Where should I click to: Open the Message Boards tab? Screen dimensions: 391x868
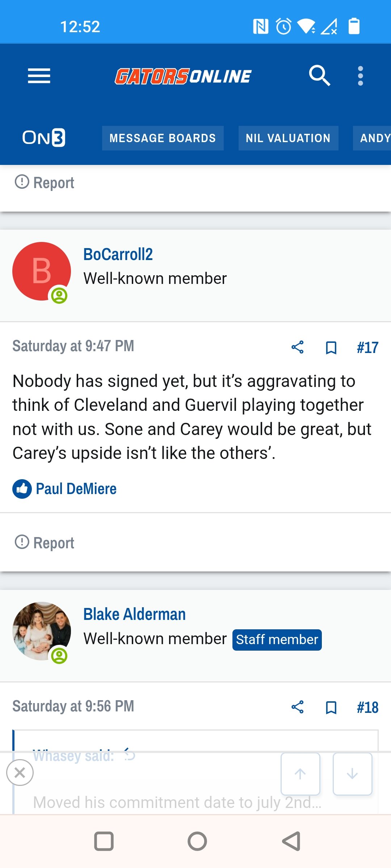[x=163, y=138]
